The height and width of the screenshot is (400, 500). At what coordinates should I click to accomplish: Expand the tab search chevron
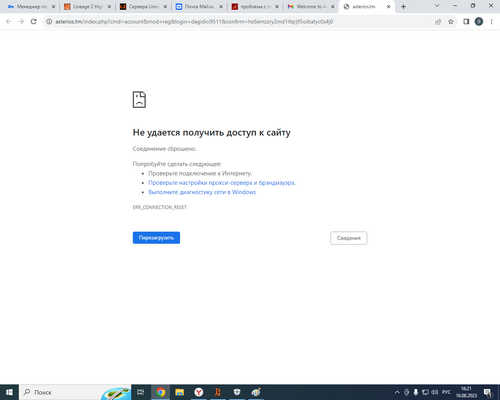[x=437, y=6]
